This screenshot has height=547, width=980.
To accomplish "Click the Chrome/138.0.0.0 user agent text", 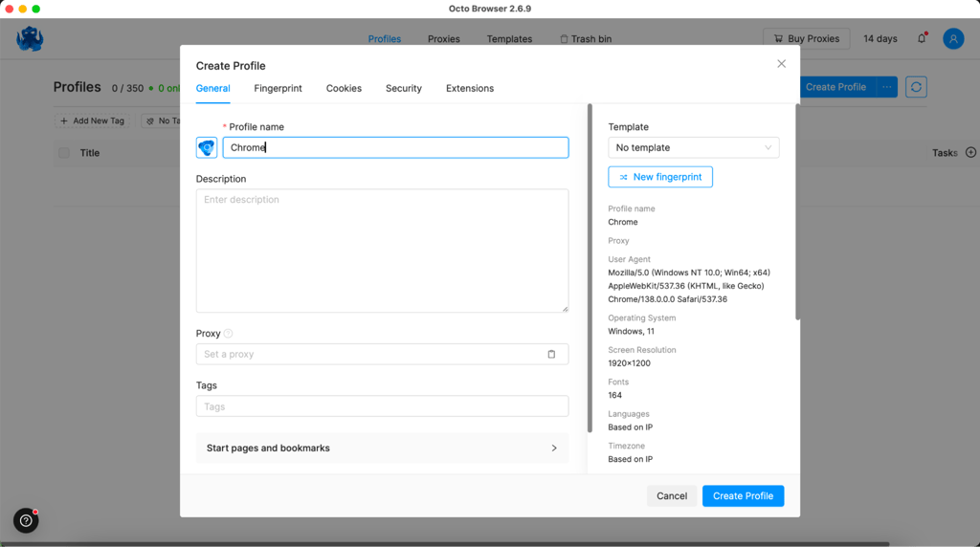I will click(x=667, y=299).
